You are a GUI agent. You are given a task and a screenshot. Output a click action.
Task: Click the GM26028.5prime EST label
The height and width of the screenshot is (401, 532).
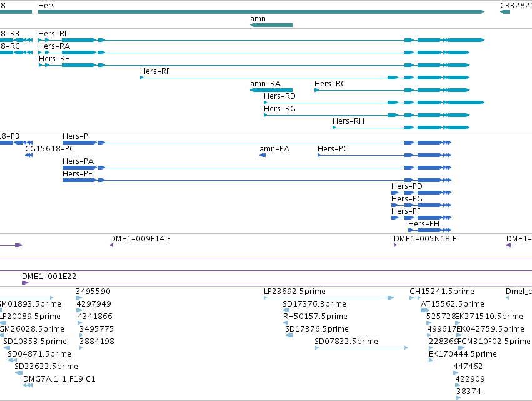point(33,329)
